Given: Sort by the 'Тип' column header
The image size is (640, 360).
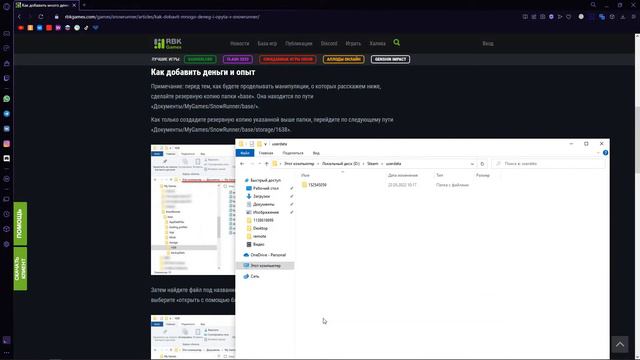Looking at the screenshot, I should 440,175.
